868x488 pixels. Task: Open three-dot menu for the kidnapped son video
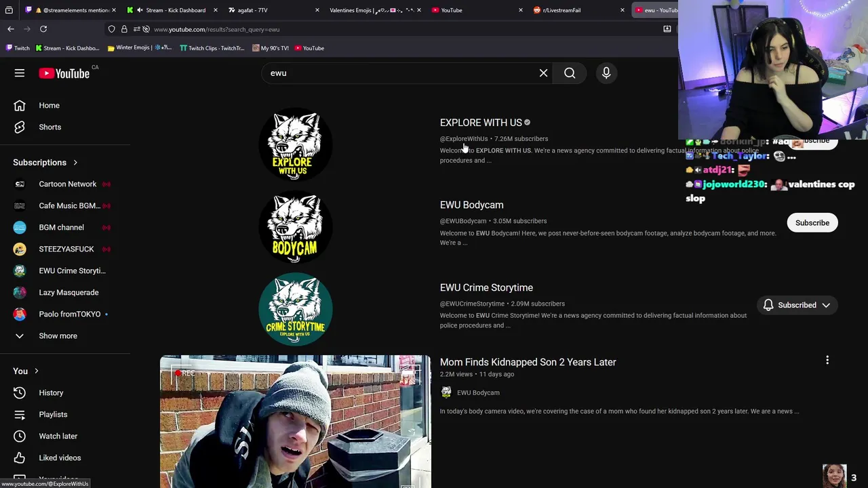click(827, 361)
